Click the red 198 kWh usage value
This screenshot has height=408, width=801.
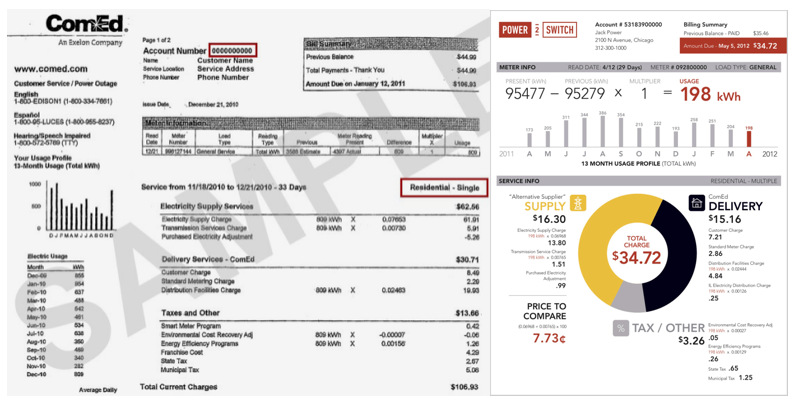tap(710, 94)
